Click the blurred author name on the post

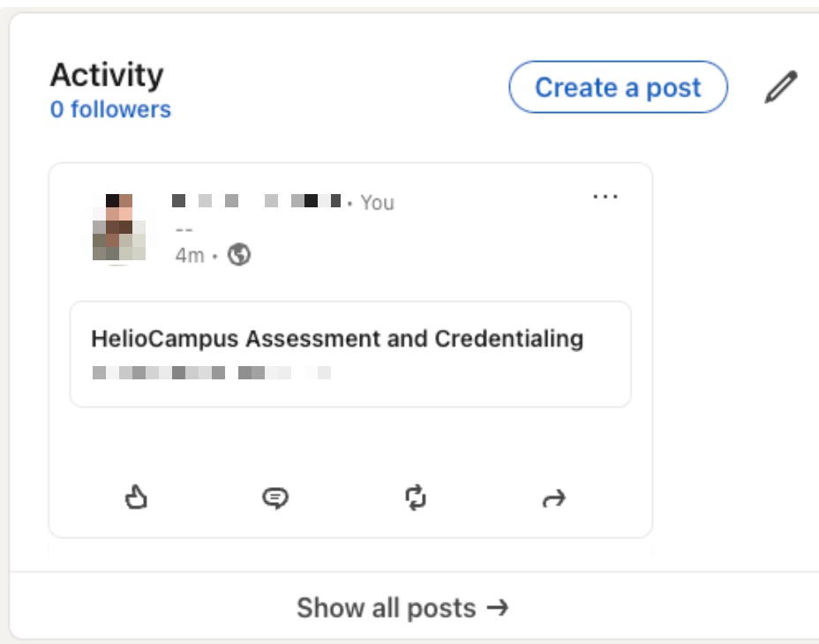coord(256,202)
